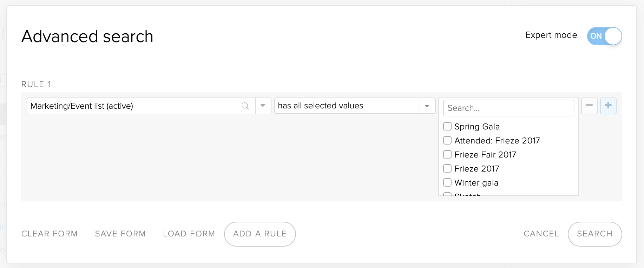
Task: Tick the Attended: Frieze 2017 option
Action: 447,140
